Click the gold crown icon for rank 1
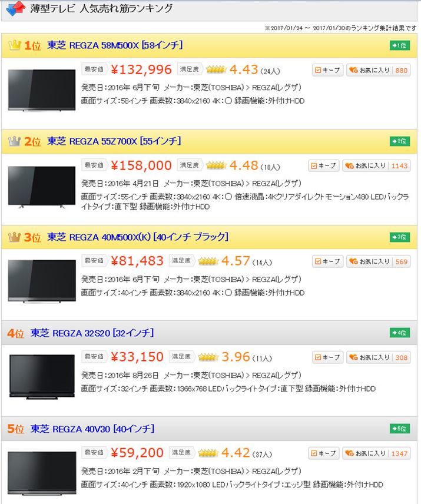This screenshot has width=421, height=504. point(15,45)
